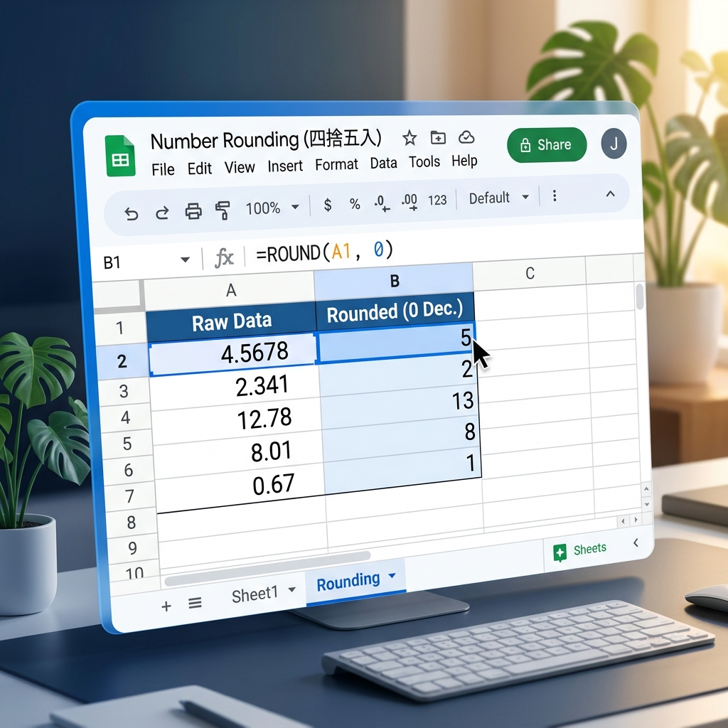Image resolution: width=728 pixels, height=728 pixels.
Task: Collapse the side panel chevron
Action: [x=636, y=542]
